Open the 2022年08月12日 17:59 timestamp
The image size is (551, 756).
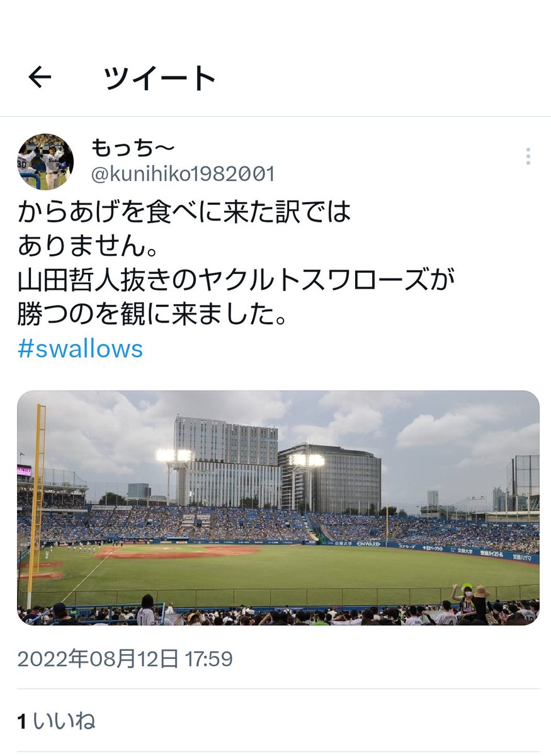click(x=125, y=659)
